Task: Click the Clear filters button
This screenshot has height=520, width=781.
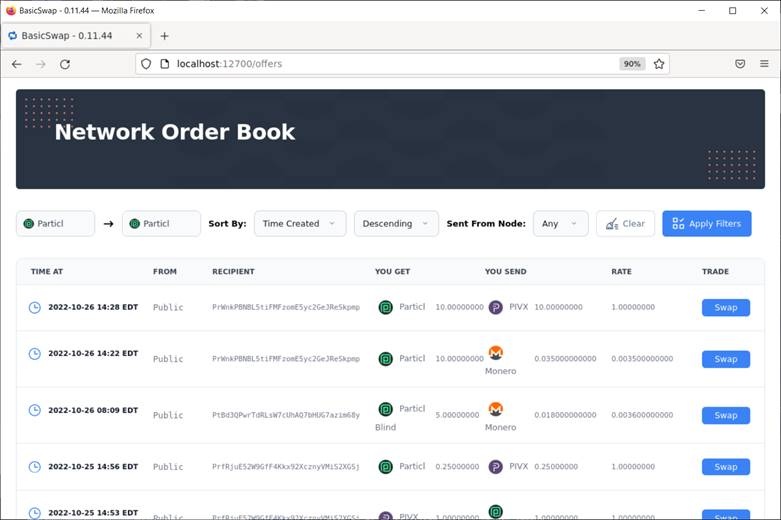Action: pos(625,224)
